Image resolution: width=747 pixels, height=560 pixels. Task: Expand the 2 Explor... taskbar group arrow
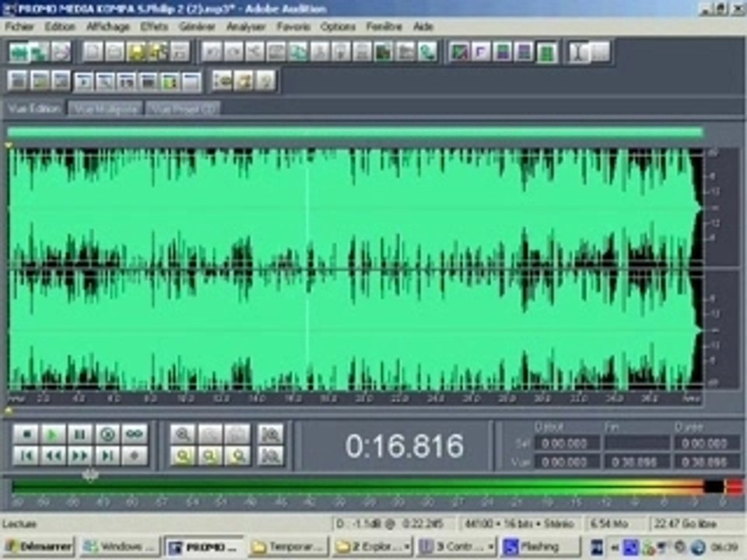coord(407,547)
